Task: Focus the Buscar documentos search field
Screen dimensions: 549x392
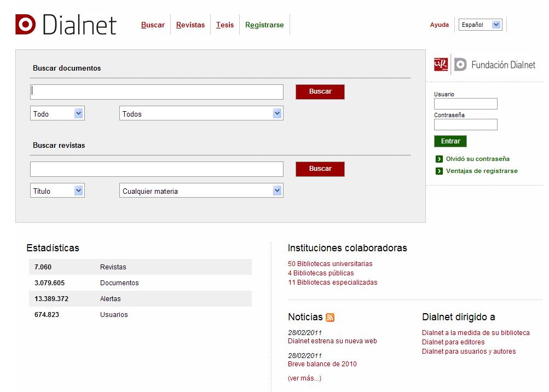Action: point(157,92)
